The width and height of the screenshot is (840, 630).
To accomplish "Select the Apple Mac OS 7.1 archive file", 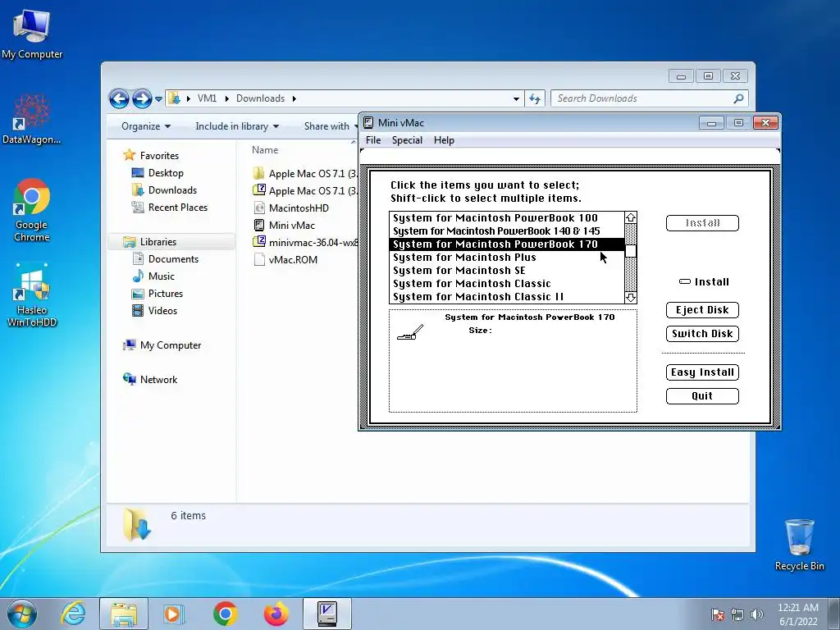I will point(305,190).
